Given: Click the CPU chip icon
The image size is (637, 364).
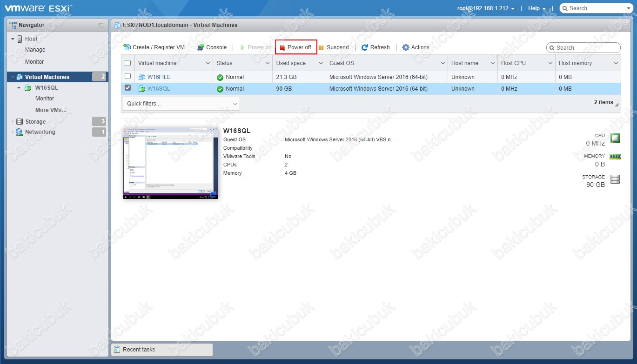Looking at the screenshot, I should pos(615,138).
